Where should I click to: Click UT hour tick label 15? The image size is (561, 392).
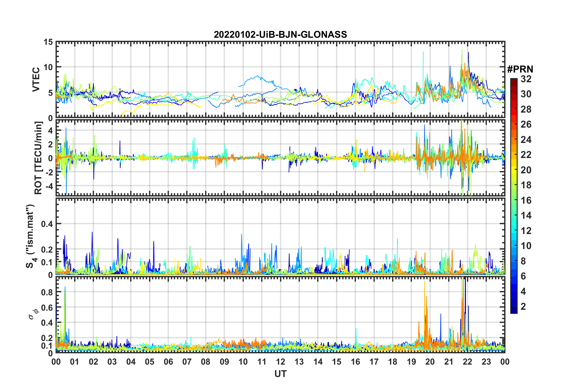point(337,362)
